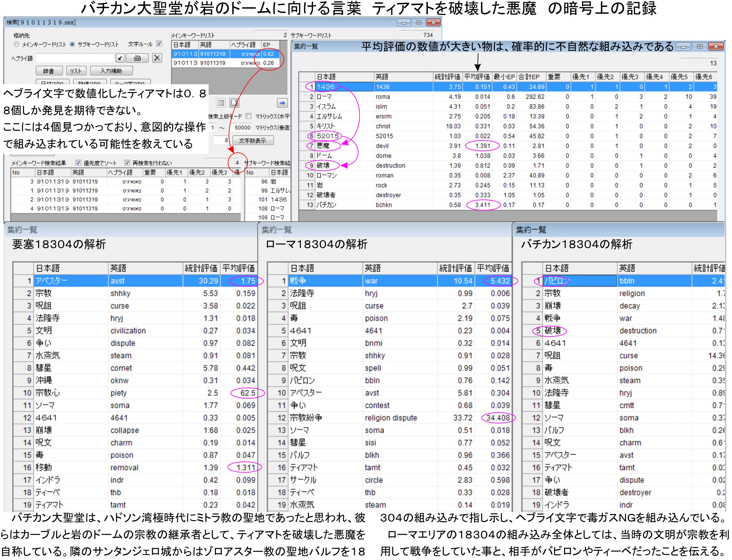This screenshot has width=732, height=560.
Task: Click the ヘブライ語 input field
Action: [x=75, y=58]
